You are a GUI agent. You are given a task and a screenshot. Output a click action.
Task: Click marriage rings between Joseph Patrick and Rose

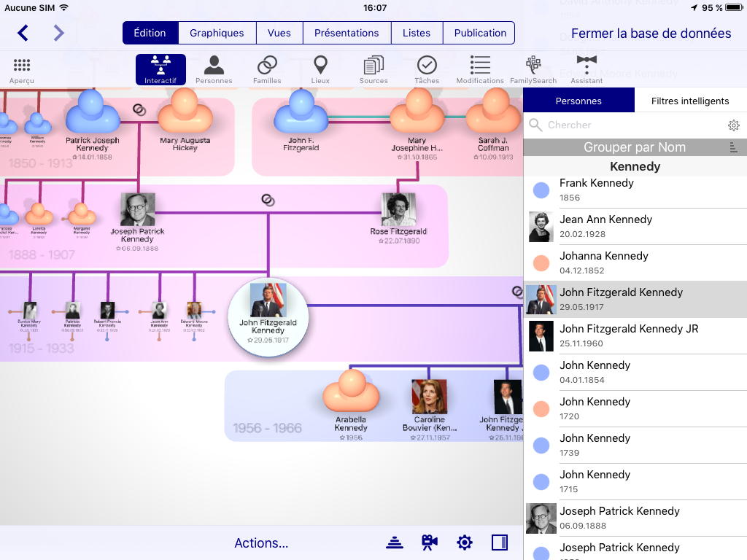(x=268, y=200)
